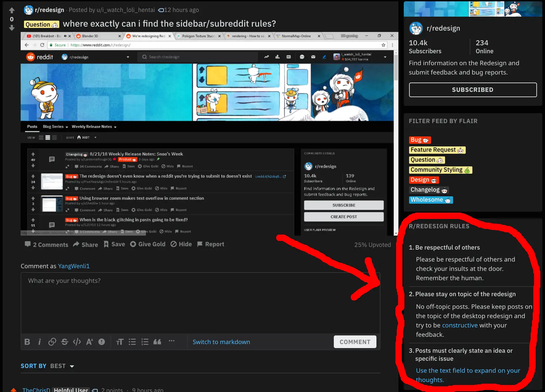Screen dimensions: 545x392
Task: Filter feed by Feature Request flair
Action: (x=437, y=150)
